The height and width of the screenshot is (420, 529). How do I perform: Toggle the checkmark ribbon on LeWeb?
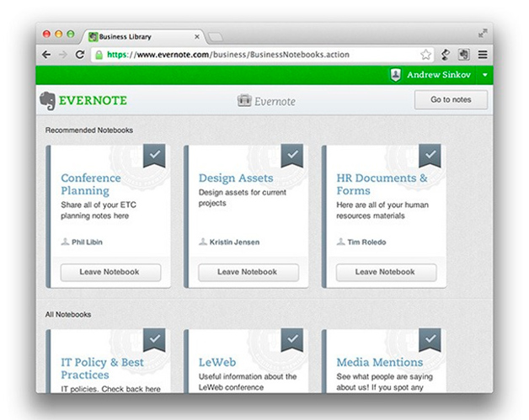coord(292,340)
